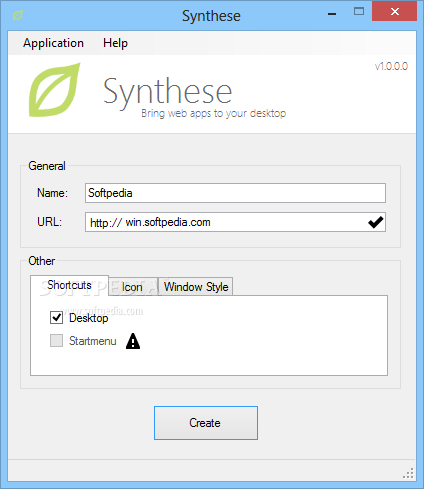Viewport: 424px width, 489px height.
Task: Uncheck the Desktop shortcut checkbox
Action: pyautogui.click(x=56, y=318)
